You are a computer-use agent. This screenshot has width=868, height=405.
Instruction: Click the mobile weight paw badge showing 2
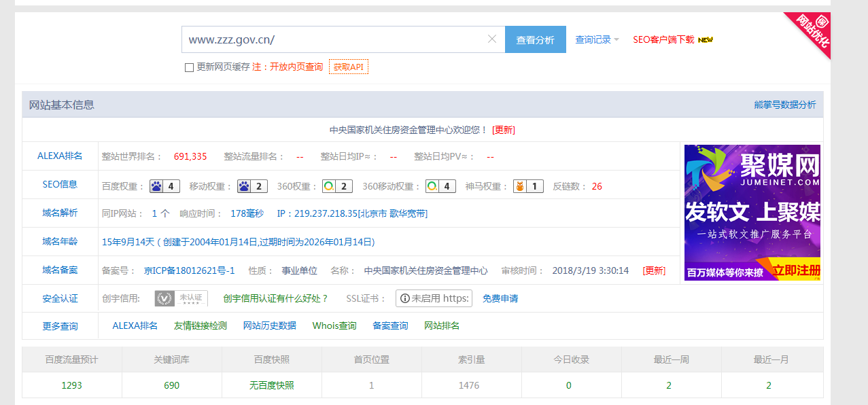point(252,186)
